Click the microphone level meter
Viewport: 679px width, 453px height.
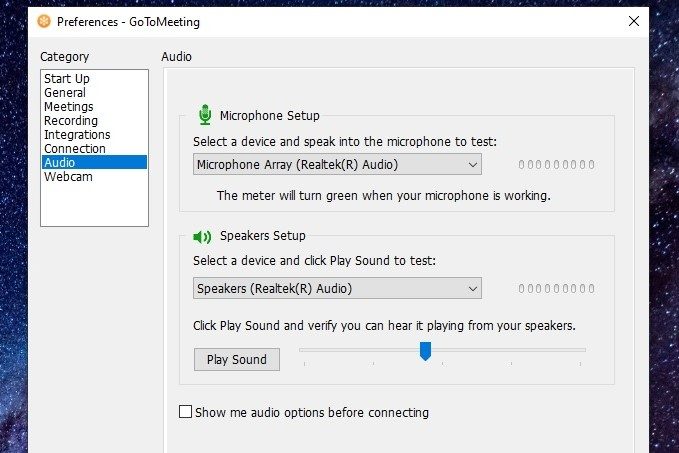tap(556, 165)
